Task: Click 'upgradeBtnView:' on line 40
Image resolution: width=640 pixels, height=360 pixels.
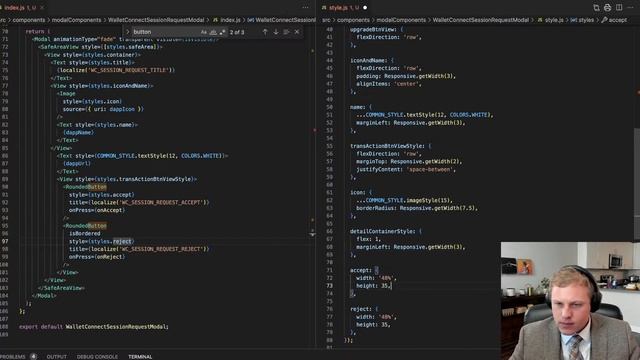Action: 373,29
